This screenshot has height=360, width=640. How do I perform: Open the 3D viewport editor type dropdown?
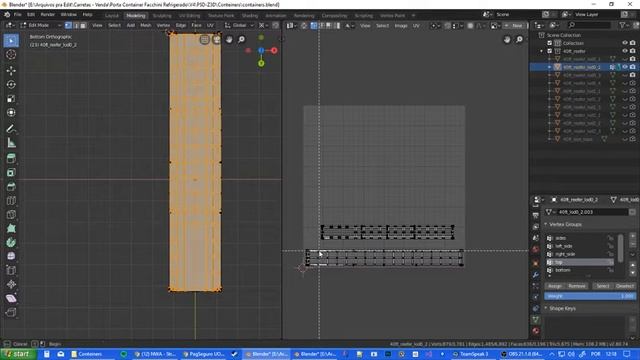coord(9,25)
